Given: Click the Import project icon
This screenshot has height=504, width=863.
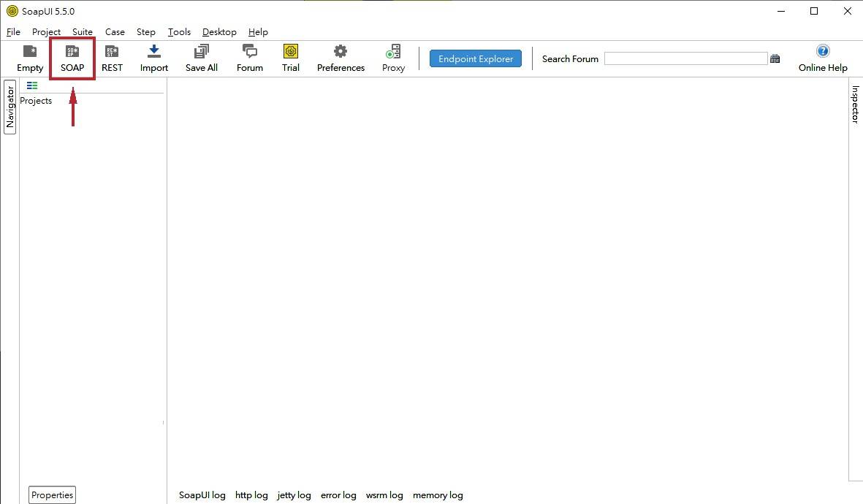Looking at the screenshot, I should (x=154, y=58).
